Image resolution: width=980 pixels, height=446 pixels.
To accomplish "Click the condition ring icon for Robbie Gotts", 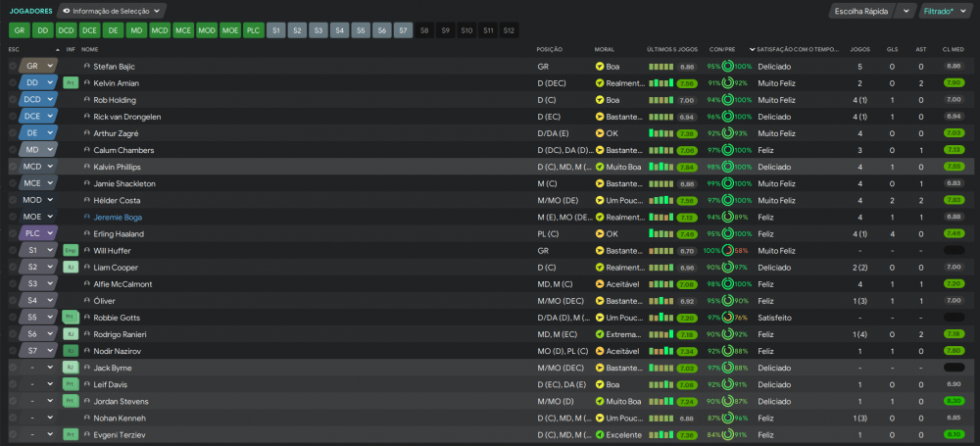I will coord(728,318).
